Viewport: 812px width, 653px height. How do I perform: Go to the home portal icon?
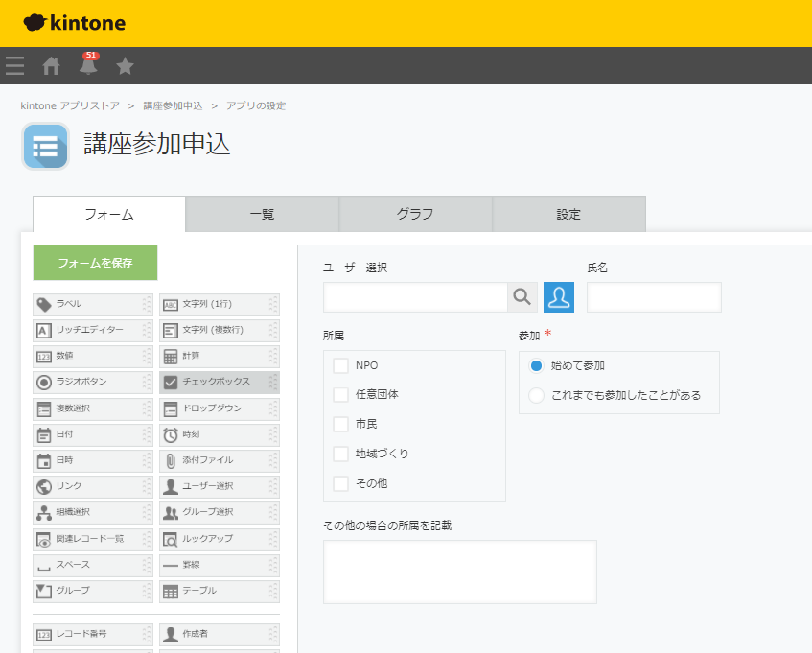coord(52,66)
